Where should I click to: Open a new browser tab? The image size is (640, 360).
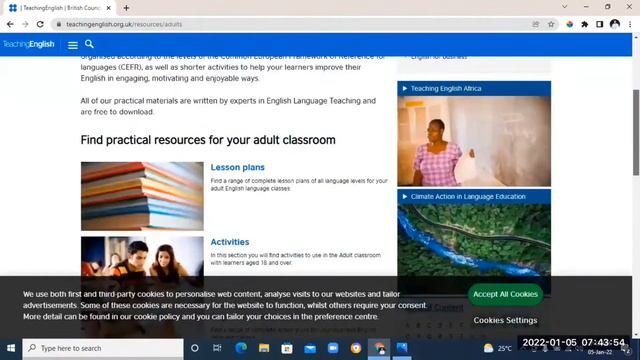[x=126, y=8]
